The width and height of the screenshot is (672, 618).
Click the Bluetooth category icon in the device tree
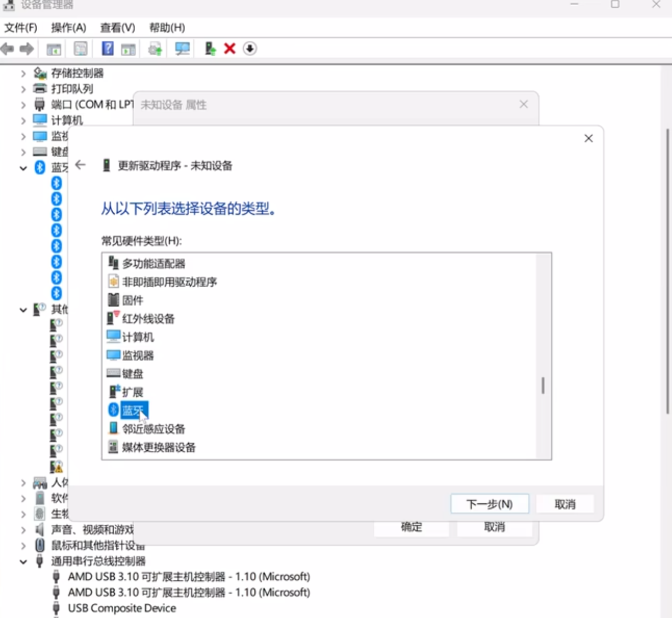coord(40,167)
